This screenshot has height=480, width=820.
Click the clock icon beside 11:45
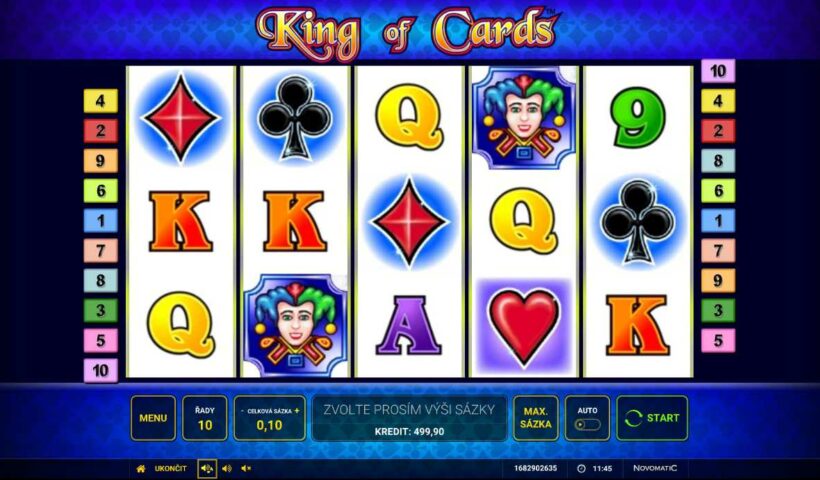[x=582, y=468]
